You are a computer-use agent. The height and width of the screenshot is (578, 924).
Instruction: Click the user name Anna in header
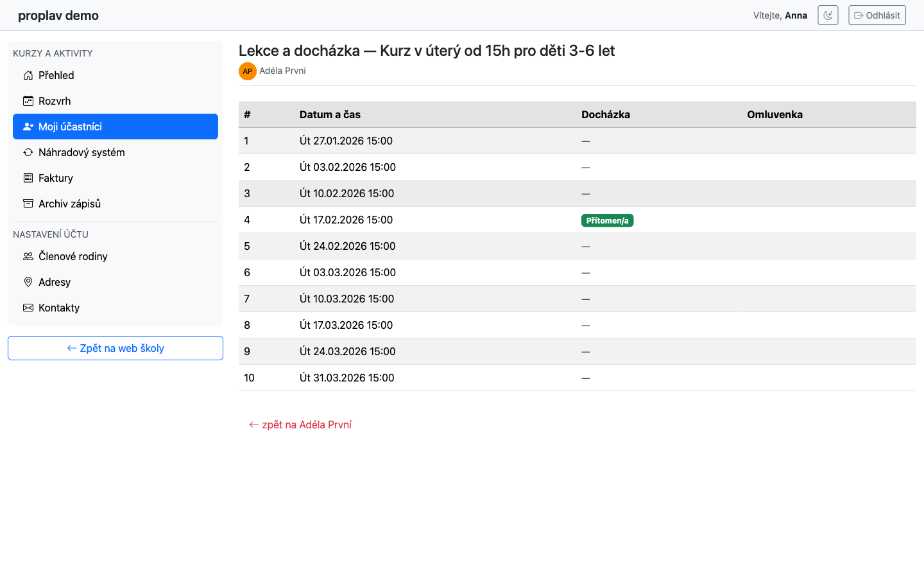(x=796, y=15)
